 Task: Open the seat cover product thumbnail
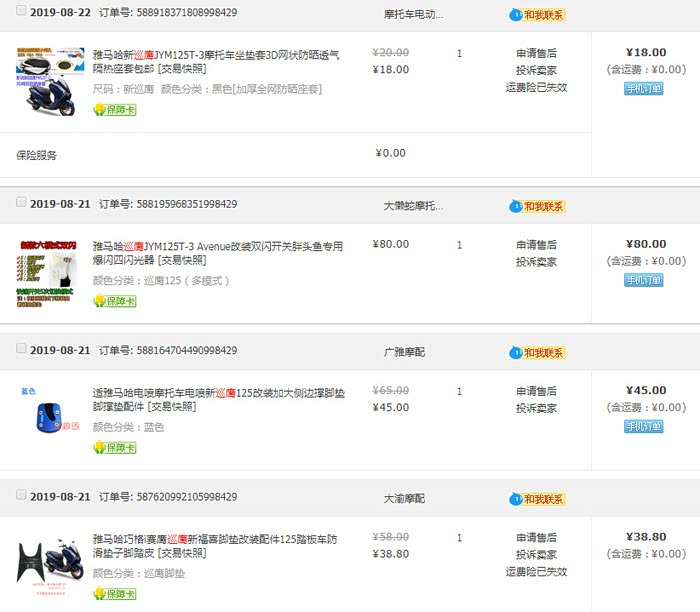point(50,82)
